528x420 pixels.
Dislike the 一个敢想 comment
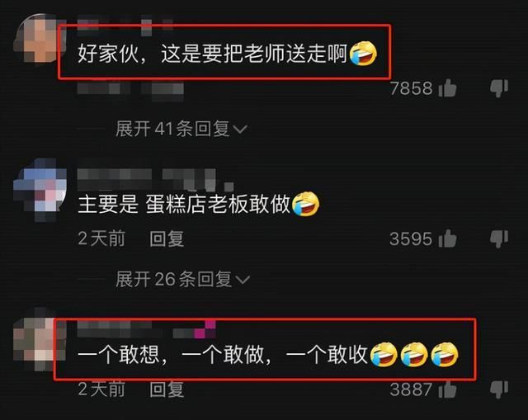pos(499,389)
